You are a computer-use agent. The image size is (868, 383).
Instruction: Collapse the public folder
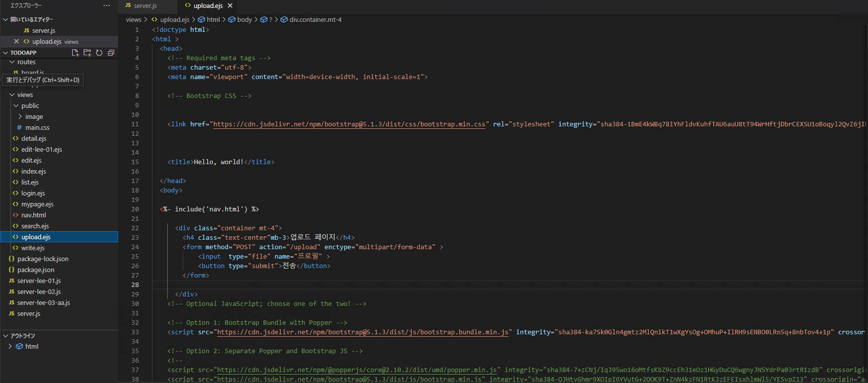[x=16, y=106]
